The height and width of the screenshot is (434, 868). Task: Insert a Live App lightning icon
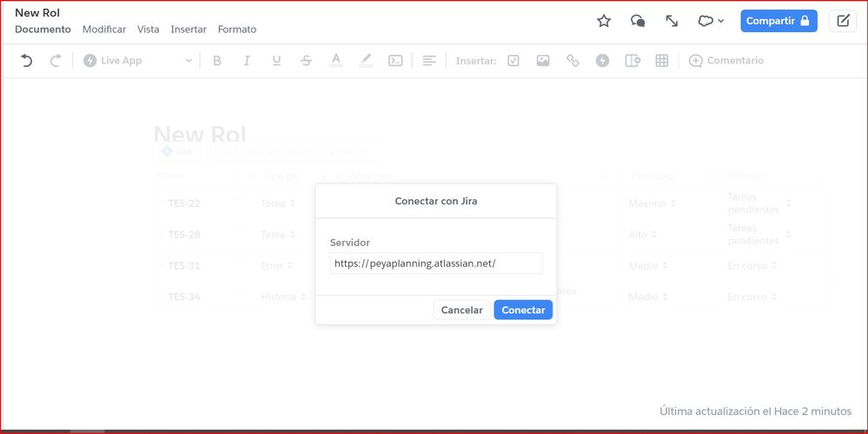tap(602, 60)
